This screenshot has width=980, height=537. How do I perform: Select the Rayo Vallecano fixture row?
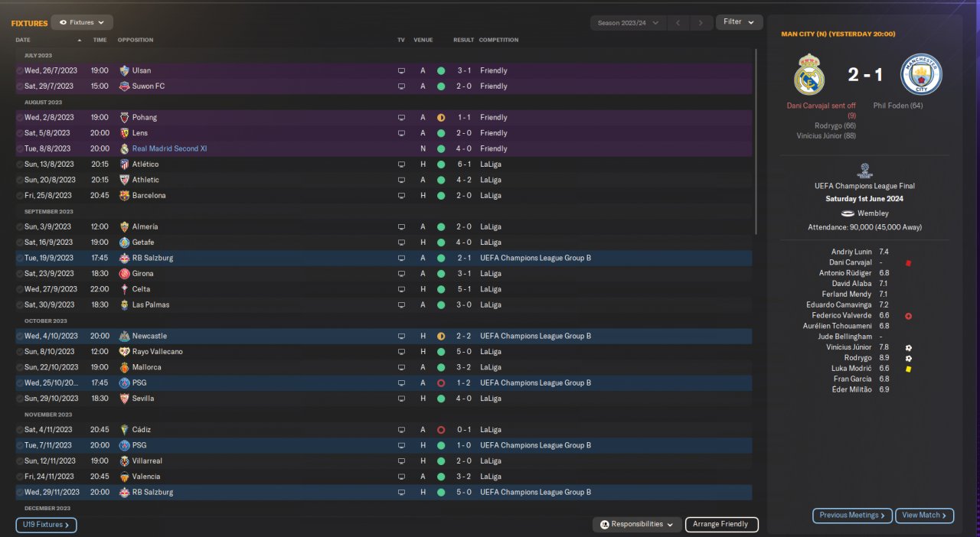coord(384,352)
